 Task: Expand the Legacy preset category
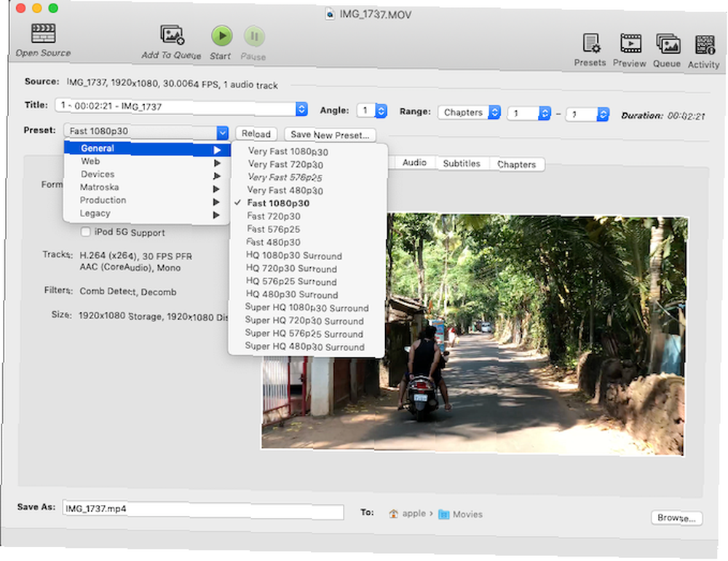tap(147, 213)
